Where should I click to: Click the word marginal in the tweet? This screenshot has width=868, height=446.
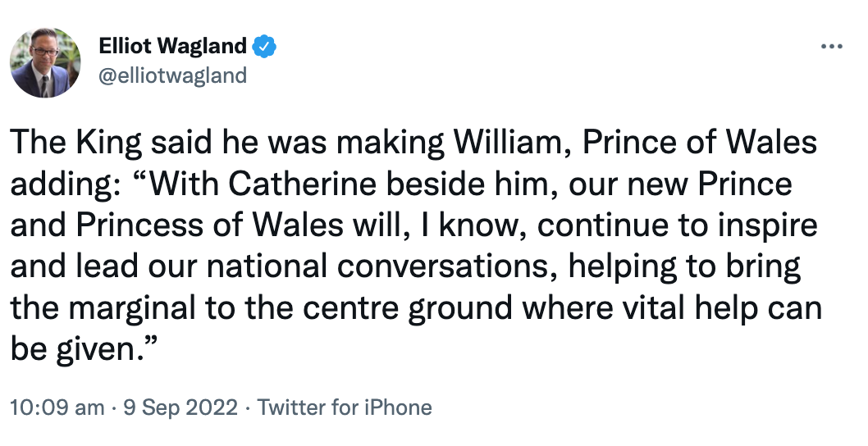(x=134, y=308)
